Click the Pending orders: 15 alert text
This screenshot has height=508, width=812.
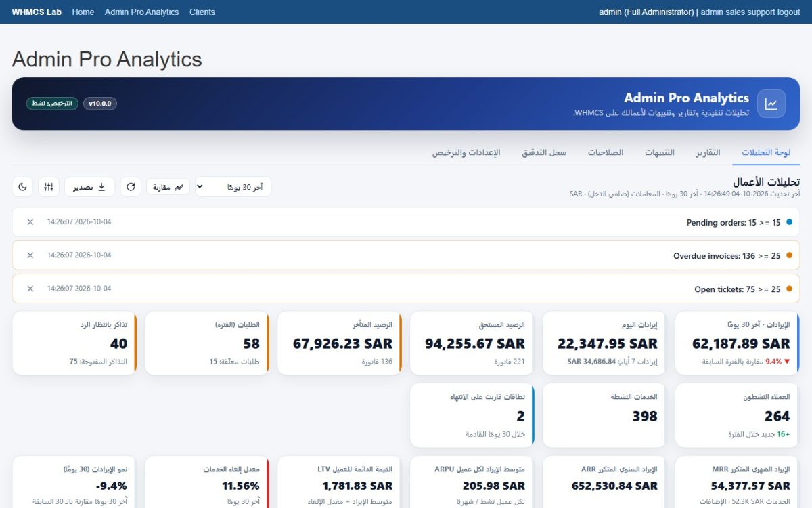point(734,222)
